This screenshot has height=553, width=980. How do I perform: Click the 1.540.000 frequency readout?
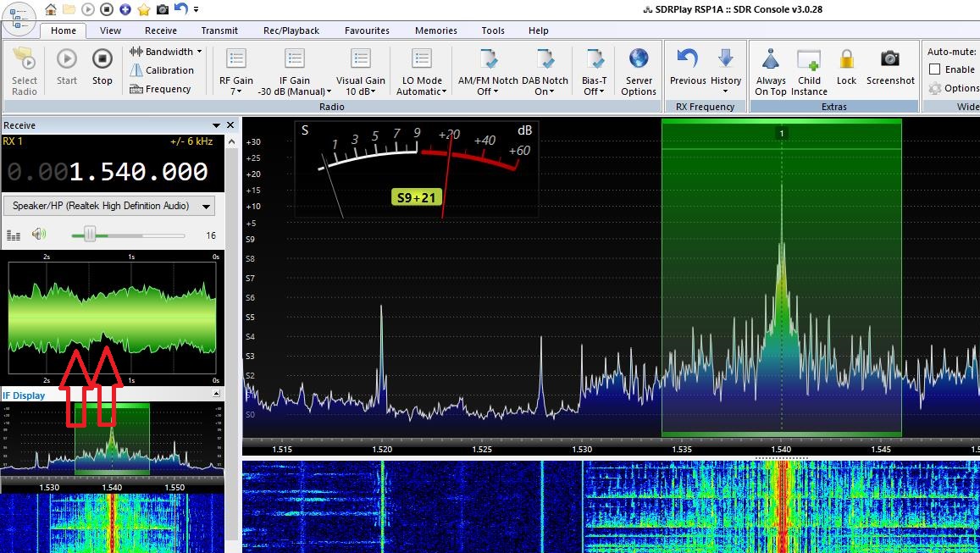138,172
